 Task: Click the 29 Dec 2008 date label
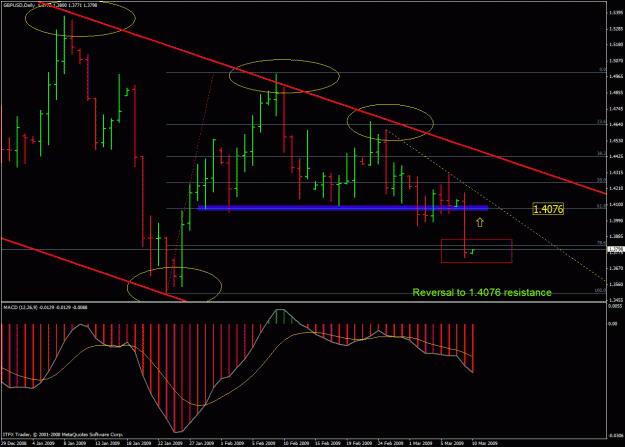coord(14,443)
